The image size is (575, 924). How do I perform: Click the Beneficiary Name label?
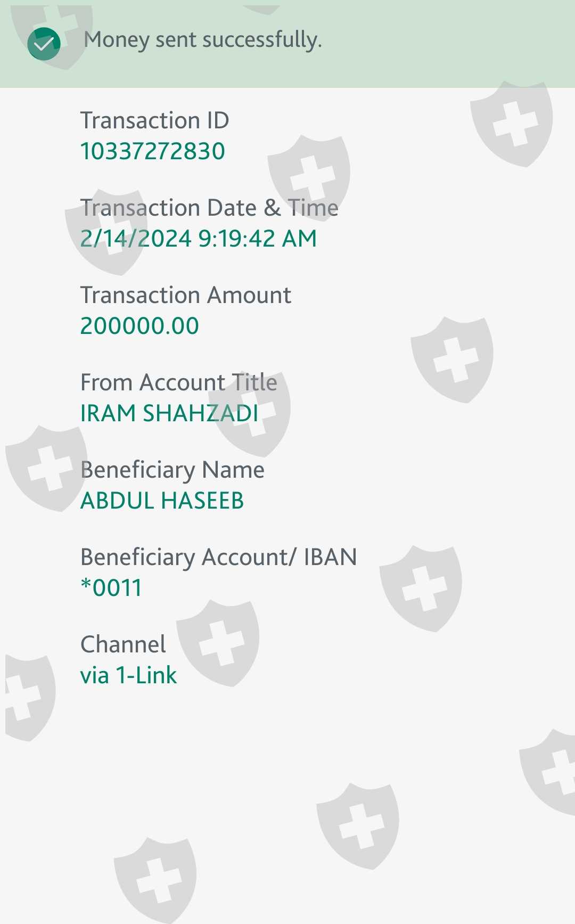172,470
